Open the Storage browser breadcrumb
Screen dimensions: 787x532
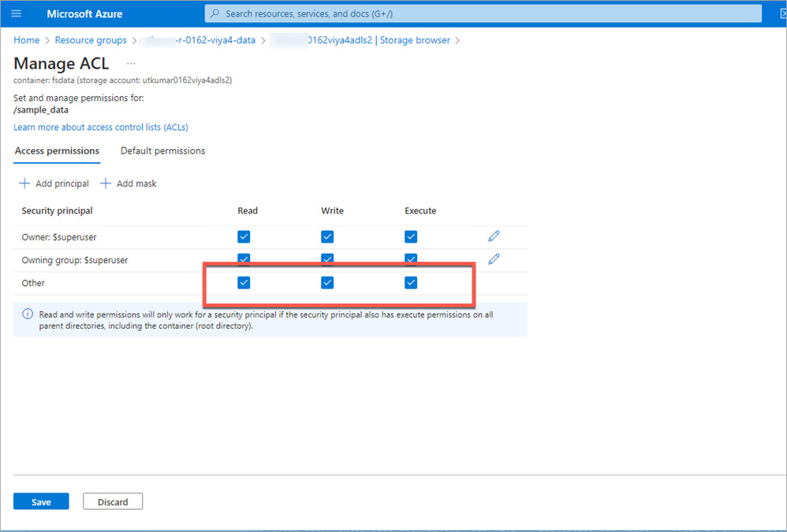coord(360,40)
